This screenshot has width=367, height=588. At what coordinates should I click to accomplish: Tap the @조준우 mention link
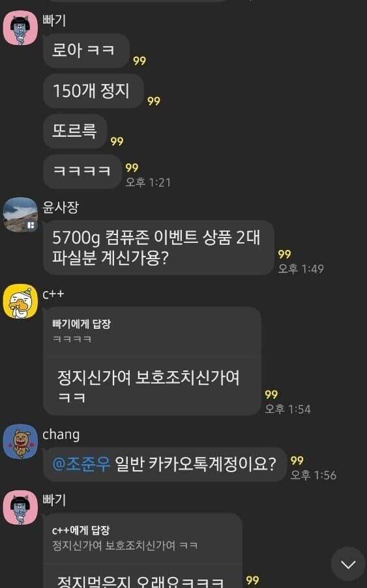tap(81, 464)
